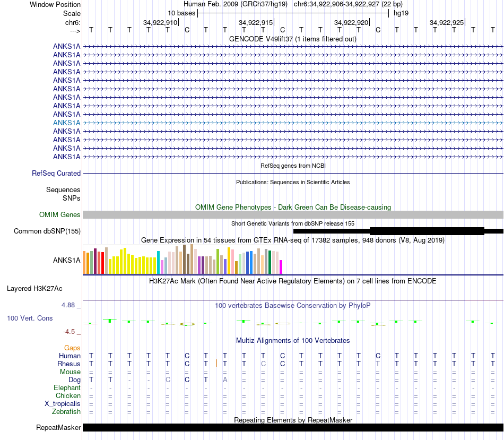Click the cyan bar in GTEx chart
This screenshot has width=504, height=440.
click(158, 262)
